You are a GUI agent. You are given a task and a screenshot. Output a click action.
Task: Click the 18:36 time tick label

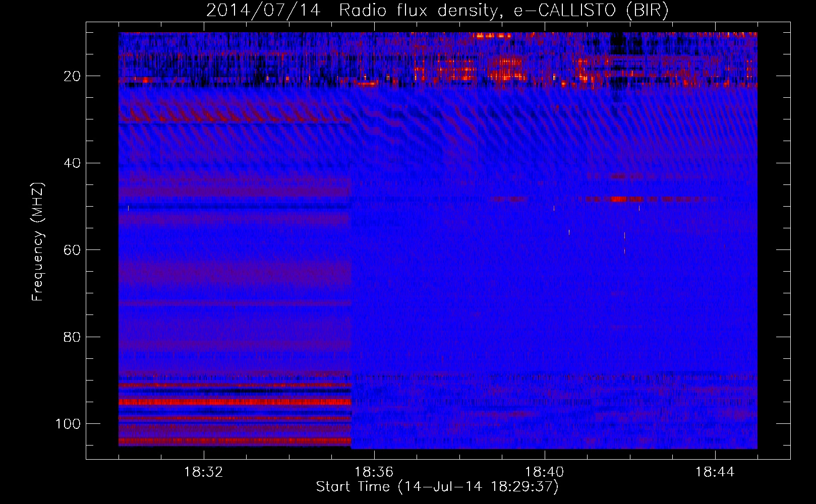click(374, 472)
